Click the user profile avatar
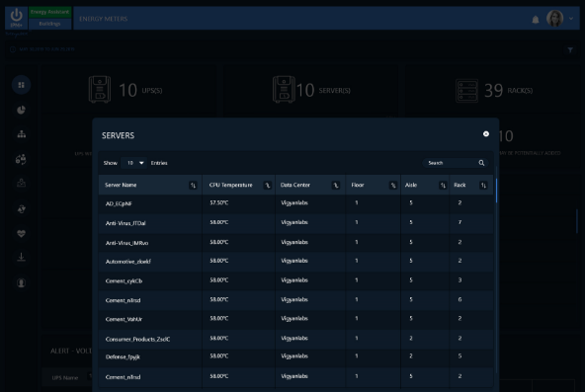Viewport: 585px width, 392px height. click(x=554, y=18)
